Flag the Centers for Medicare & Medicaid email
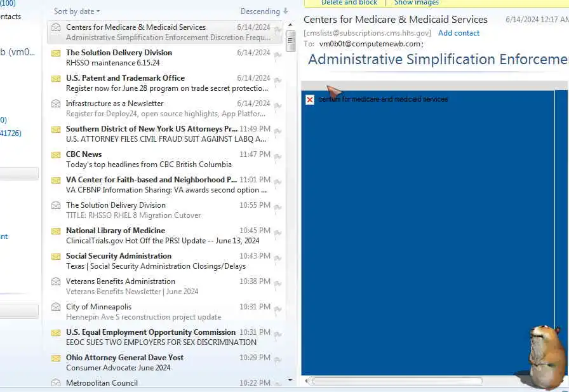569x392 pixels. tap(278, 29)
